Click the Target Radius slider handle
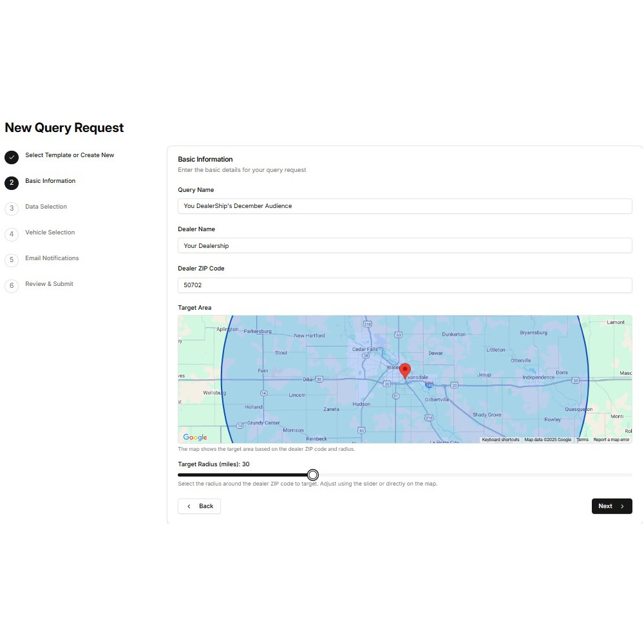 (x=313, y=475)
